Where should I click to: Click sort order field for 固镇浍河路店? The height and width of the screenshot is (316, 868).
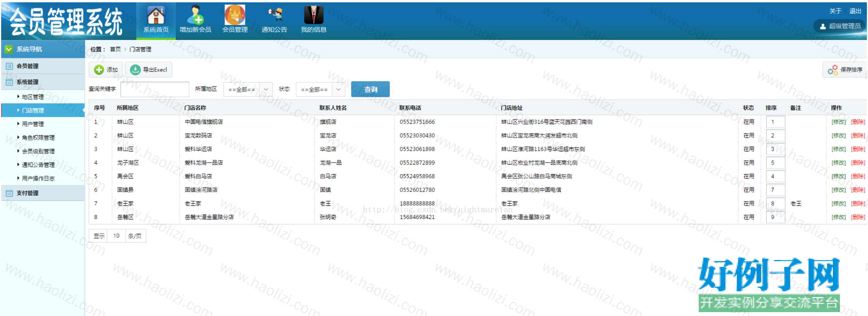click(x=775, y=190)
